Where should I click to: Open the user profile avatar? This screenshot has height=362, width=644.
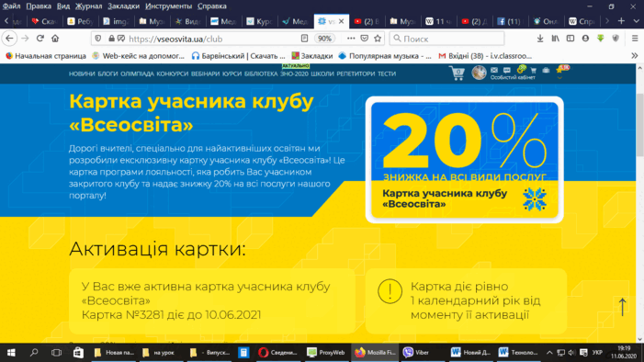pos(479,73)
